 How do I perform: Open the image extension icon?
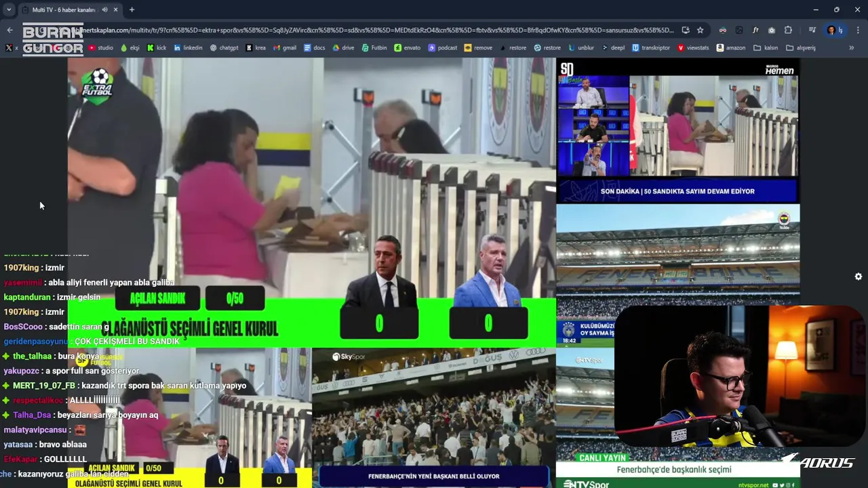coord(739,30)
